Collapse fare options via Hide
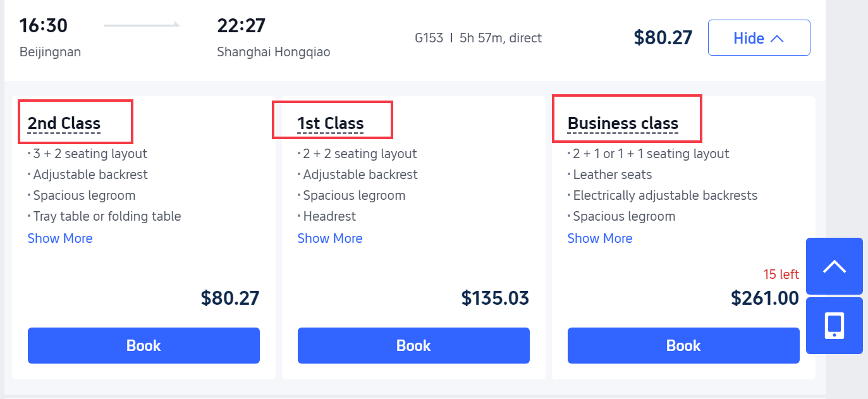Viewport: 868px width, 399px height. point(759,37)
